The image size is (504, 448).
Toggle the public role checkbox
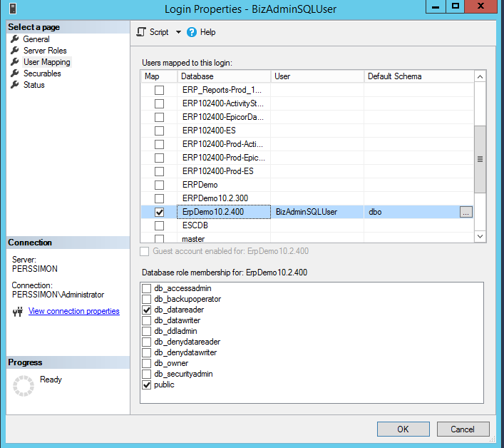147,385
